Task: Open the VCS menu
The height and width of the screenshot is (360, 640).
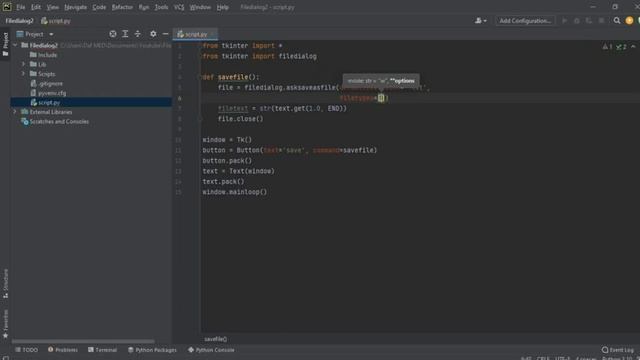Action: 179,7
